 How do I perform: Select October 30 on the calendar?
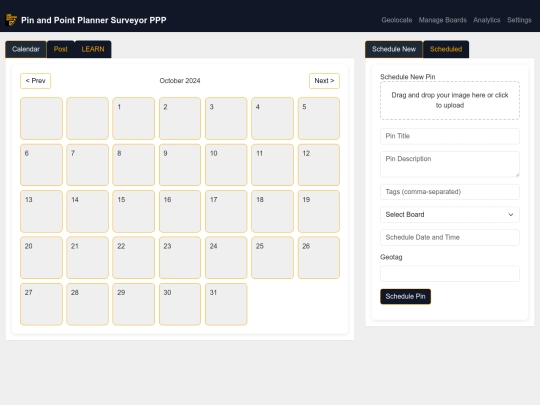(x=180, y=304)
